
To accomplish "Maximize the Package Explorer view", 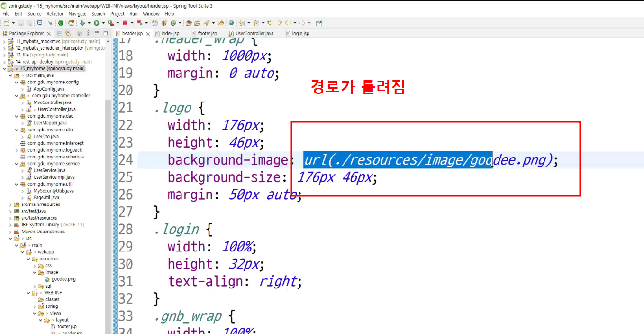I will click(x=106, y=33).
